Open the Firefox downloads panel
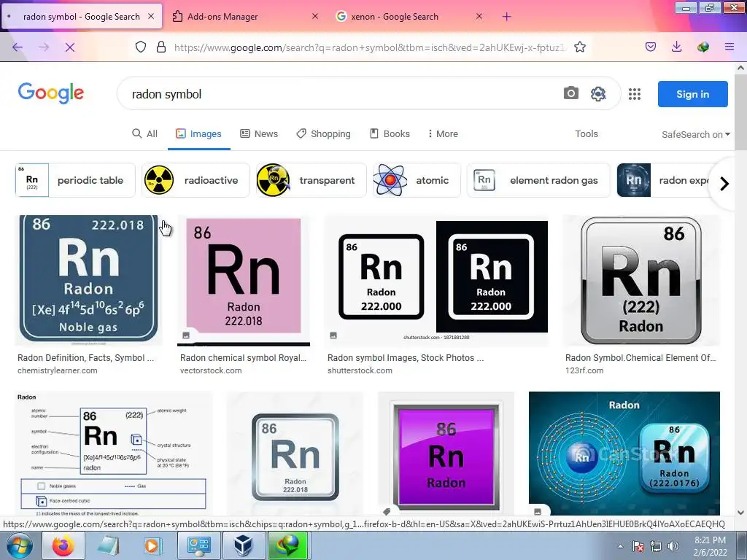747x560 pixels. click(x=676, y=47)
